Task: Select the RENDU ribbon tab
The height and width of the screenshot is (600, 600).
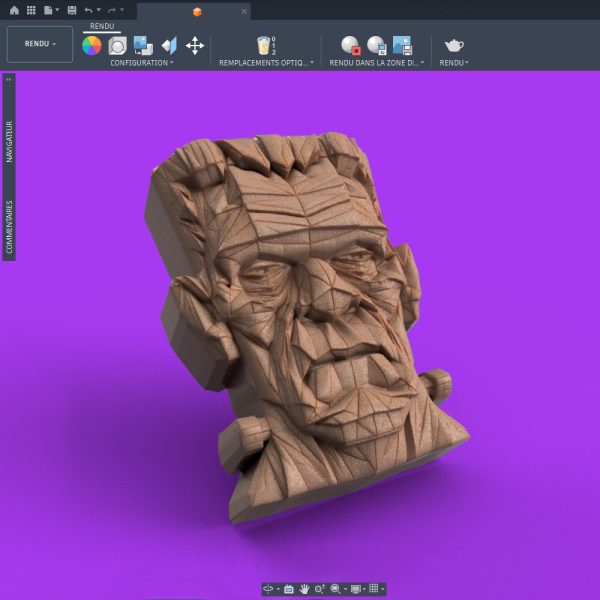Action: point(102,26)
